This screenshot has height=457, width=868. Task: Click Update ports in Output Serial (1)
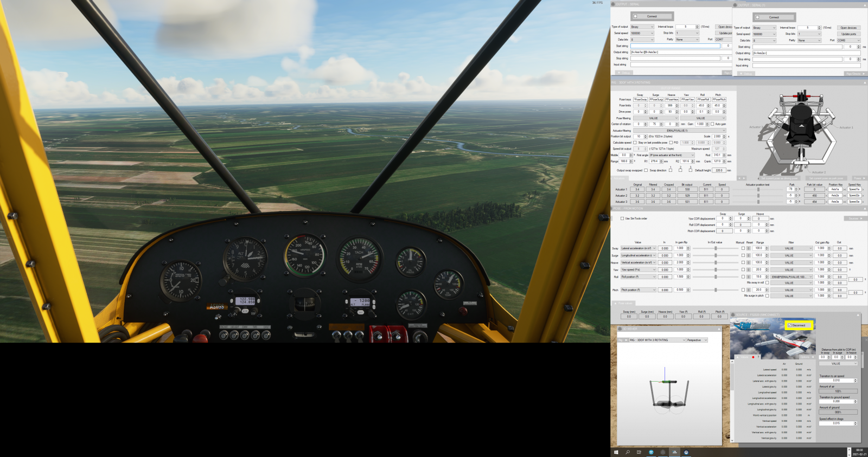848,34
